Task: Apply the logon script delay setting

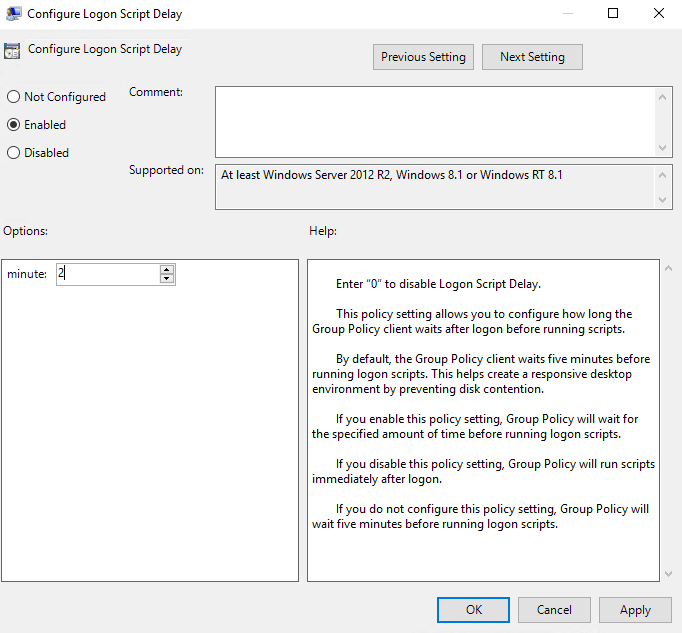Action: click(635, 610)
